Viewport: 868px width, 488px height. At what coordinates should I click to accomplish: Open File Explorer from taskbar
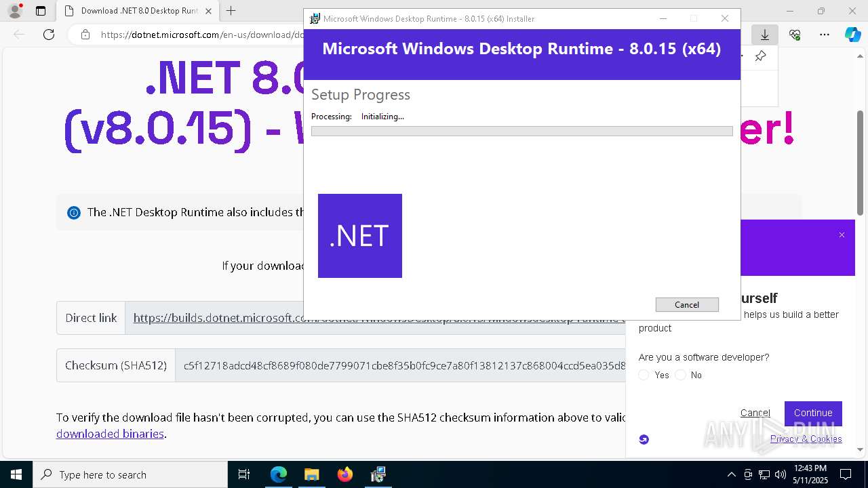312,474
